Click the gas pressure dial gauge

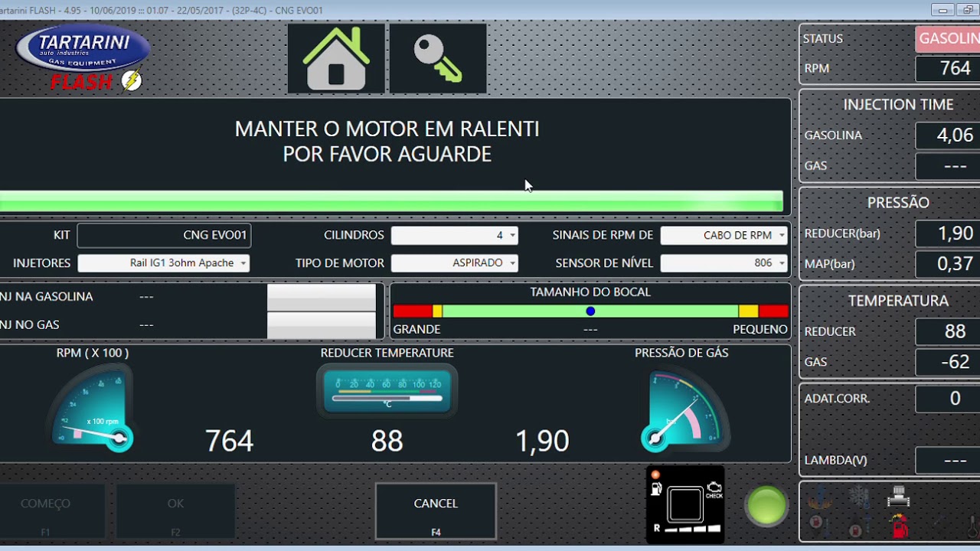click(x=686, y=411)
